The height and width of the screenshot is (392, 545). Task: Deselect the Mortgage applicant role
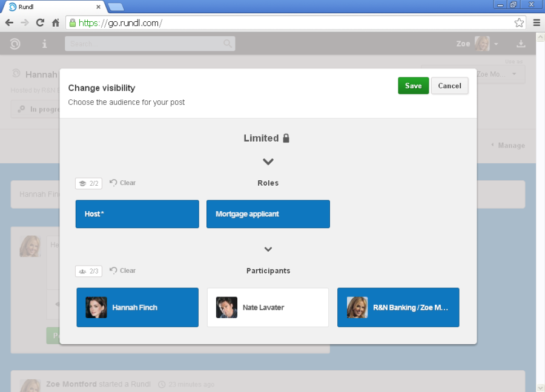pyautogui.click(x=268, y=214)
